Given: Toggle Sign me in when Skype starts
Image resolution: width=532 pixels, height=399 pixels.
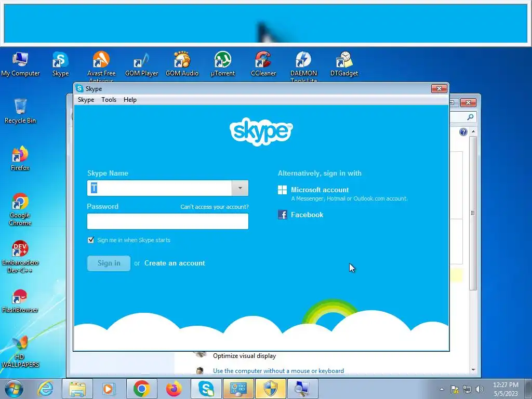Looking at the screenshot, I should [90, 240].
